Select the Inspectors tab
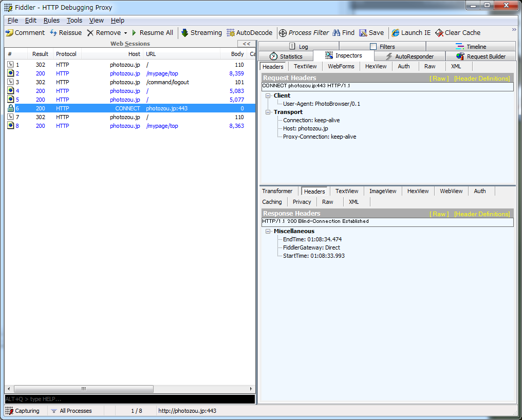Viewport: 522px width, 420px height. coord(344,55)
